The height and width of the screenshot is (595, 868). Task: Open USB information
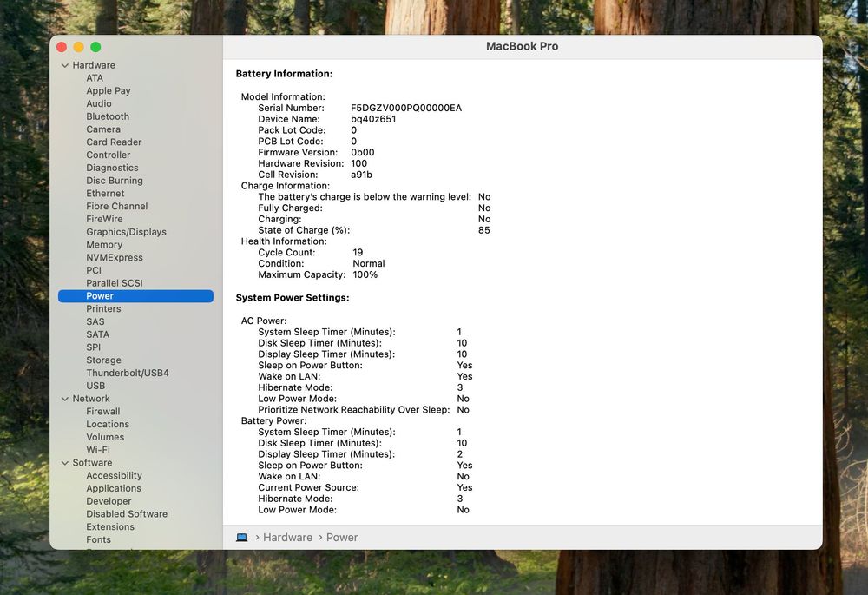pos(95,386)
